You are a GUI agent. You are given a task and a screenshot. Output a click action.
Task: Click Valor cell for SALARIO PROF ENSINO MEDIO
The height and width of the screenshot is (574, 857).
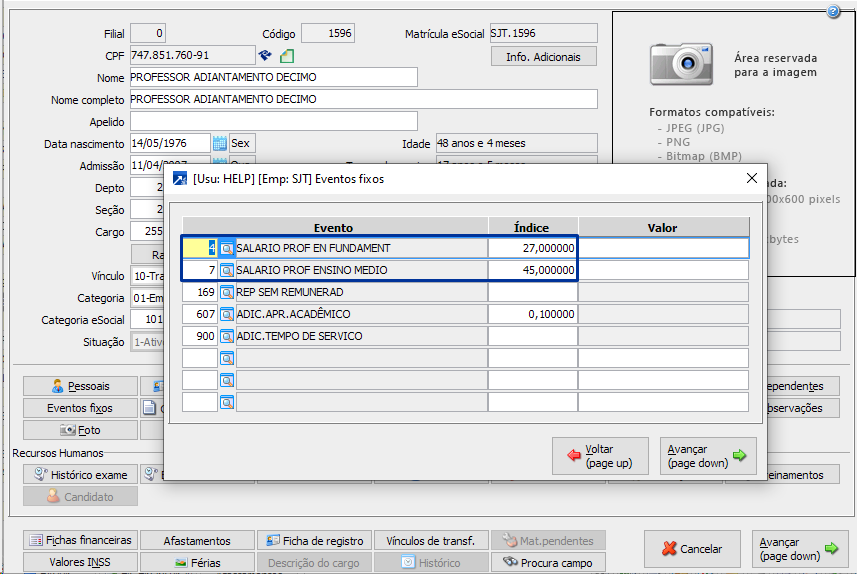664,270
